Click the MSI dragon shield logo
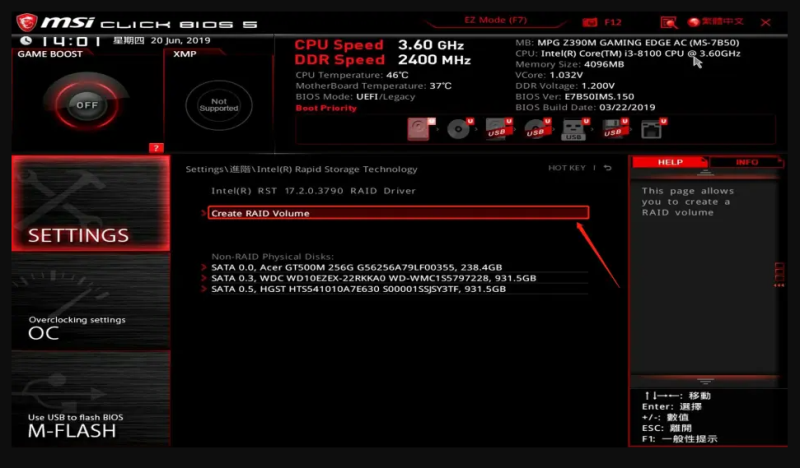Screen dimensions: 800x468 (x=27, y=22)
